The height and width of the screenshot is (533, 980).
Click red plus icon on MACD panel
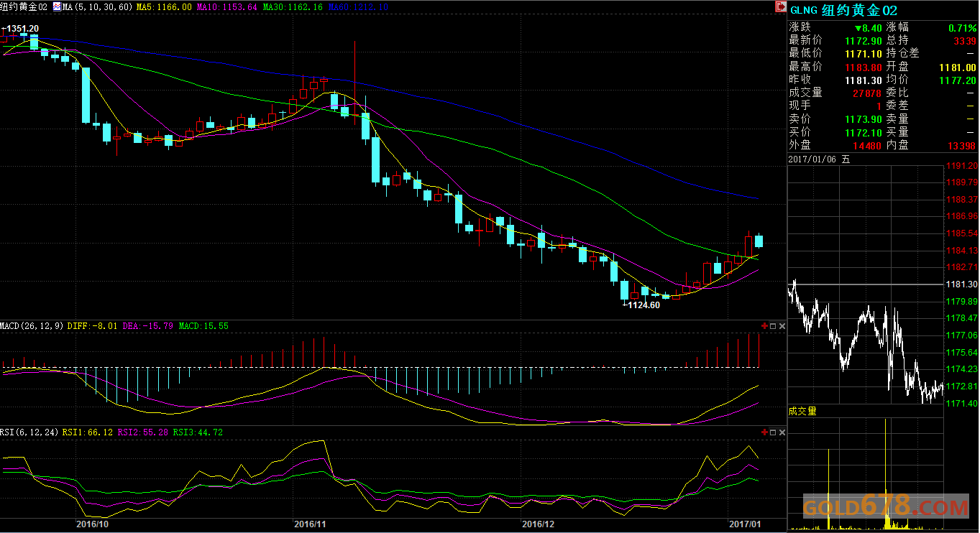tap(764, 326)
